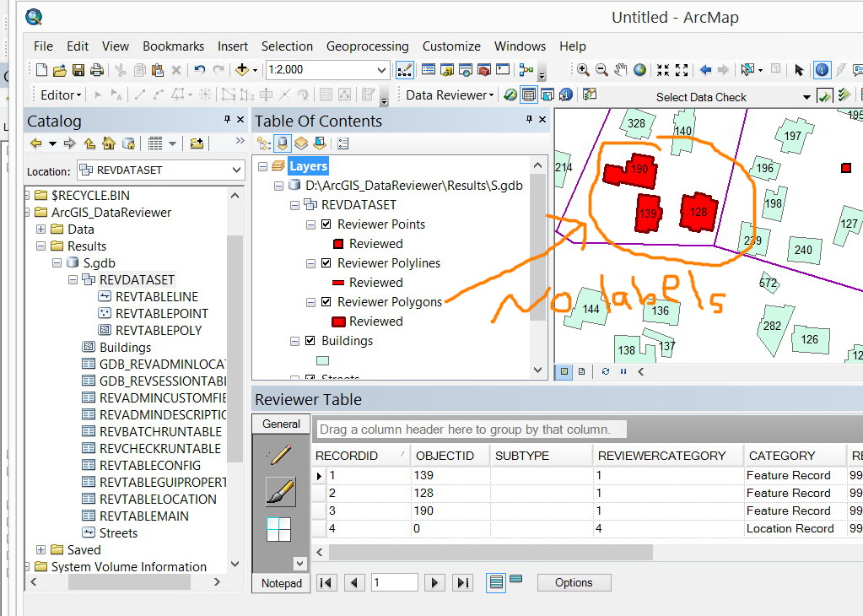Click the red Reviewer Polygons symbol swatch
The height and width of the screenshot is (616, 863).
pos(338,322)
